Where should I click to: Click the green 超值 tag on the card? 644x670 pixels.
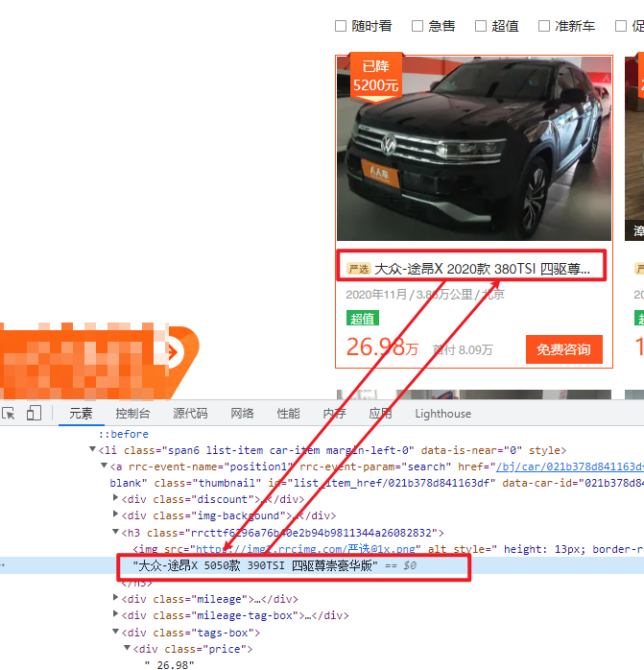click(x=363, y=319)
